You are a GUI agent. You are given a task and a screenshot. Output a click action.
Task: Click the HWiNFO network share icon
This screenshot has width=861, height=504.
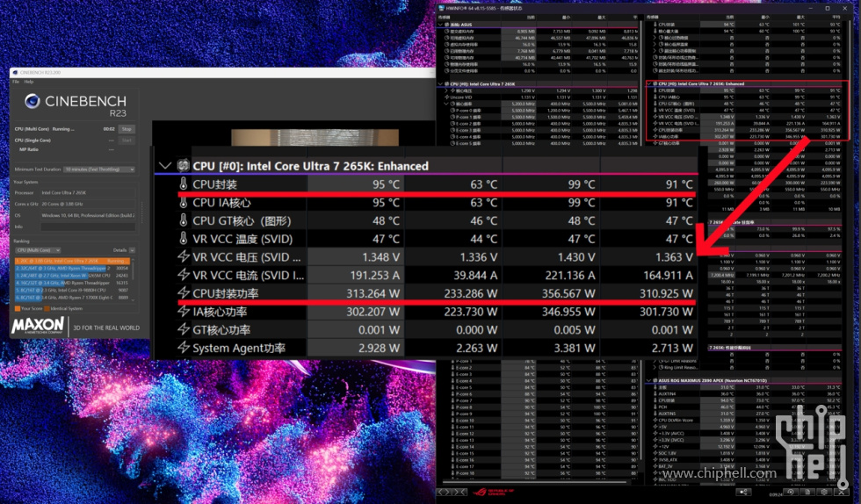click(743, 492)
